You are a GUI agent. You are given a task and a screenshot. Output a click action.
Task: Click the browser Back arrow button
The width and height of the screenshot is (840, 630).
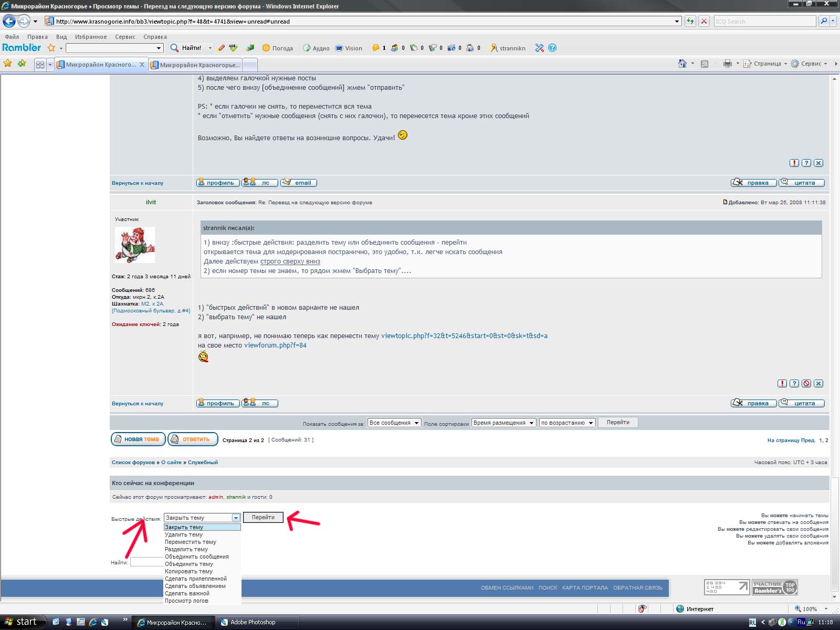pos(9,21)
